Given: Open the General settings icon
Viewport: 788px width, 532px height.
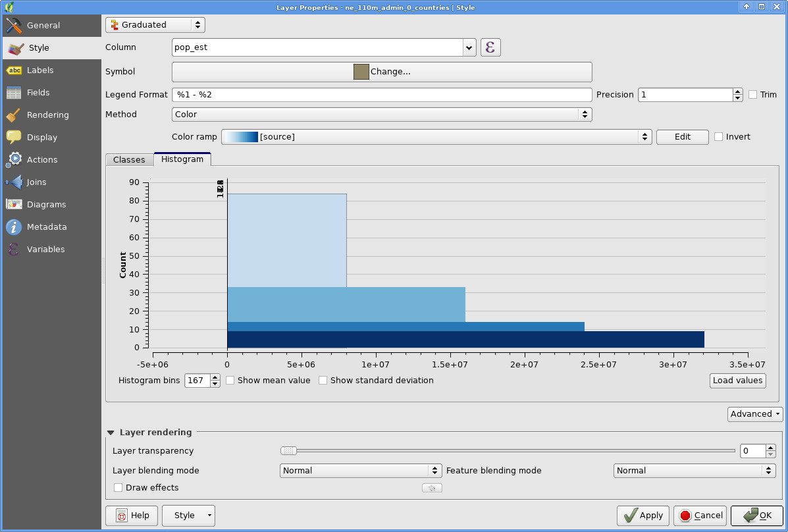Looking at the screenshot, I should point(14,26).
